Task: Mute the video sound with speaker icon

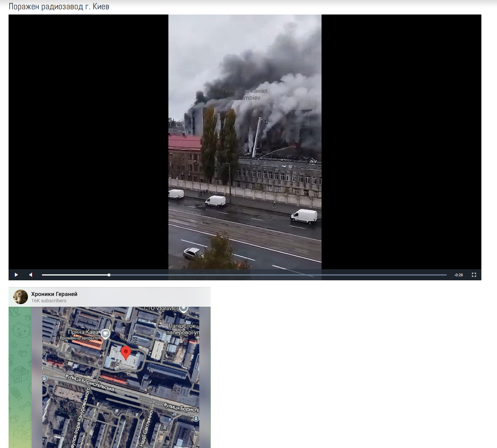Action: 31,275
